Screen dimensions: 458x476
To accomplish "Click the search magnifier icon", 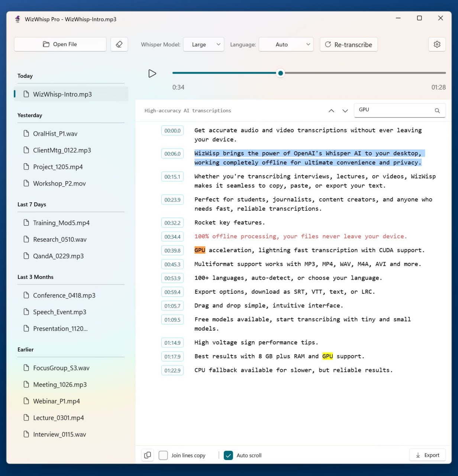I will [437, 110].
